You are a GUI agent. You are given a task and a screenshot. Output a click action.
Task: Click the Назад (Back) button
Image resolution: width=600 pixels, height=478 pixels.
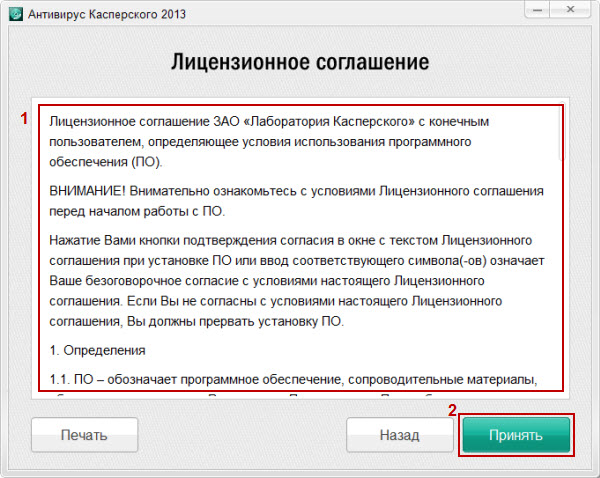[x=399, y=435]
